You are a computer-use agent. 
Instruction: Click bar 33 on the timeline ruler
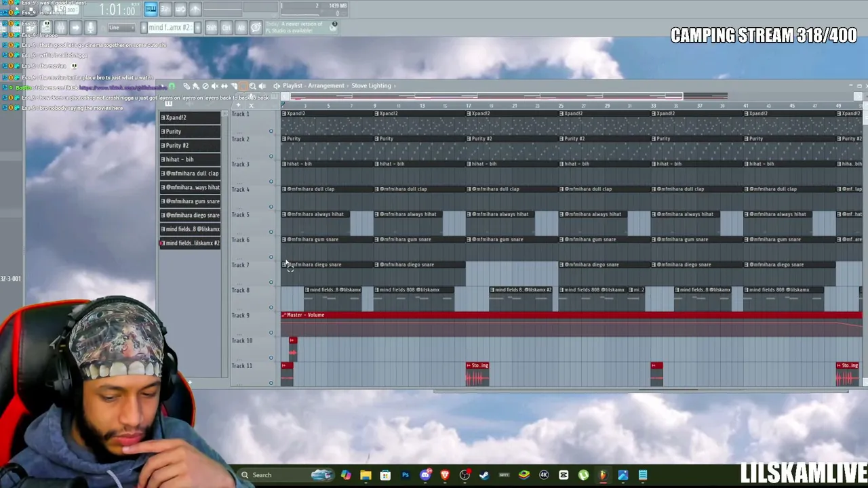click(654, 106)
